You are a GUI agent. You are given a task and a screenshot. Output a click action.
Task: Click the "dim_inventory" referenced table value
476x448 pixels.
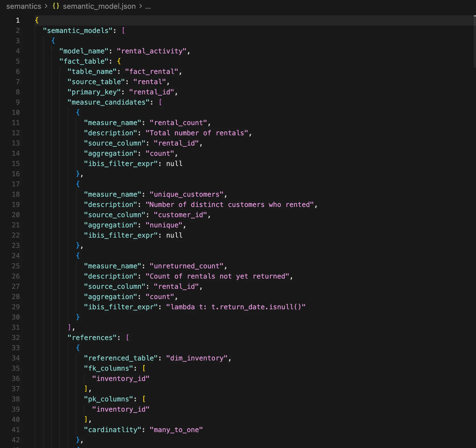tap(197, 358)
